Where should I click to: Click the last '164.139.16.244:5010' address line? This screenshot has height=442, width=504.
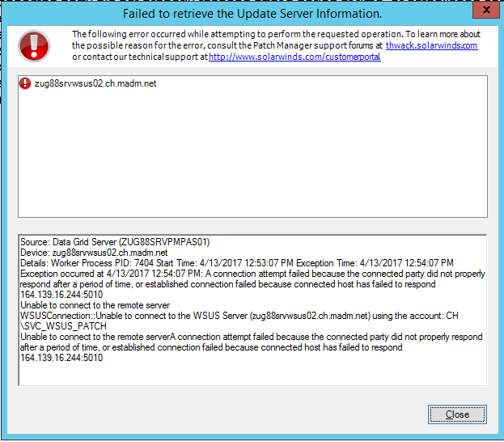(x=61, y=358)
